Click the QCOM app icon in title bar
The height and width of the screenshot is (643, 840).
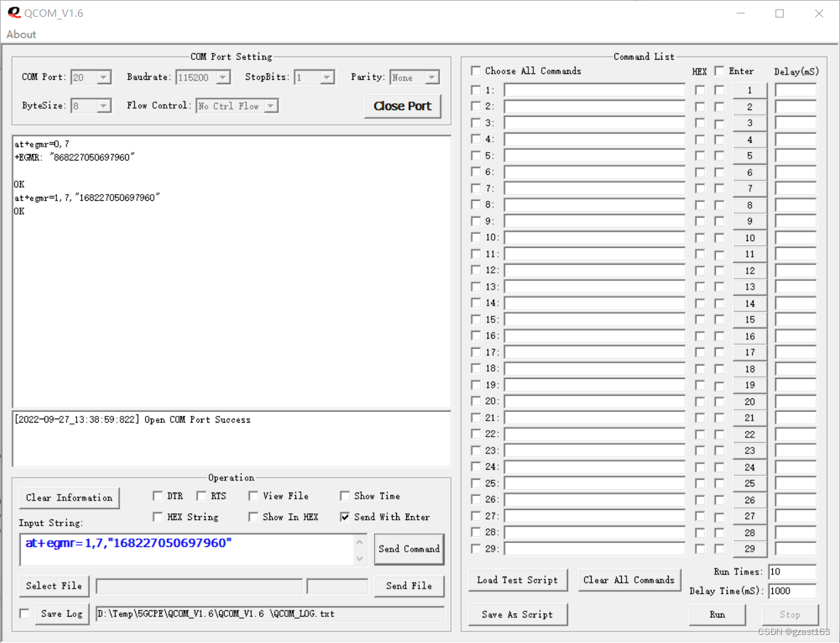pyautogui.click(x=13, y=13)
